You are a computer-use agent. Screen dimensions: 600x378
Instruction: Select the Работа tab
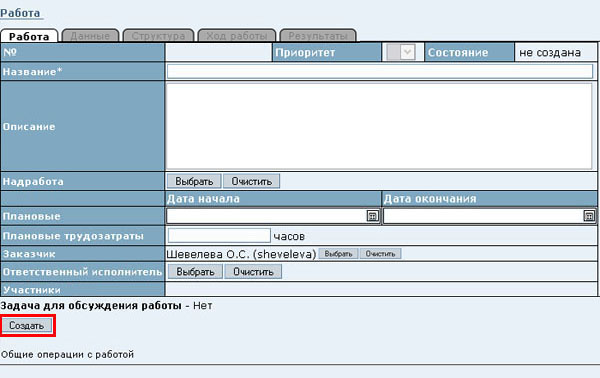[x=29, y=36]
